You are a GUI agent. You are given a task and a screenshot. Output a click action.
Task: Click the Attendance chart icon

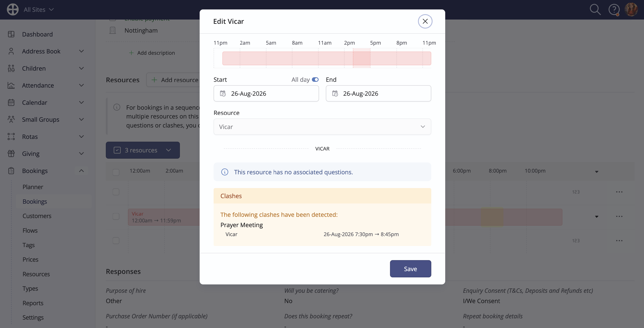[11, 85]
